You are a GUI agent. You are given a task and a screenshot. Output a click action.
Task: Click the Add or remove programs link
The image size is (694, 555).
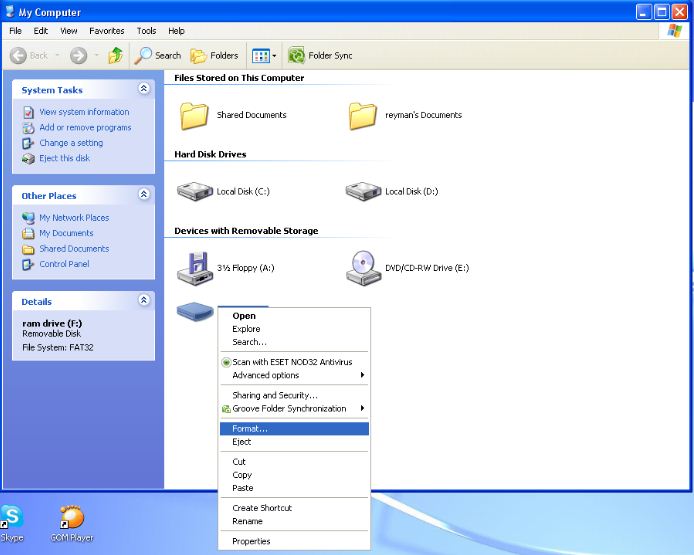pos(85,128)
